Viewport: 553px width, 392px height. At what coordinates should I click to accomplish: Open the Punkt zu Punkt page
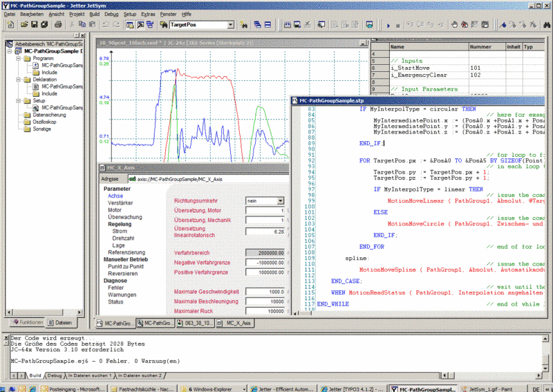[126, 266]
